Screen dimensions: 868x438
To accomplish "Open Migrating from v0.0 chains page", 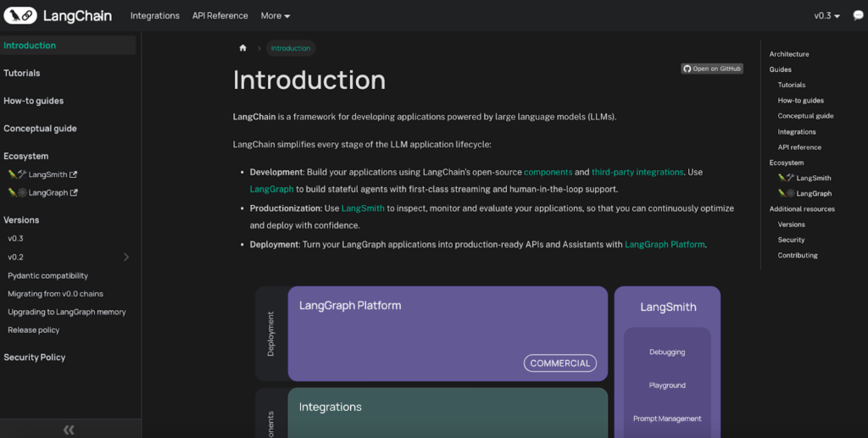I will click(x=55, y=294).
